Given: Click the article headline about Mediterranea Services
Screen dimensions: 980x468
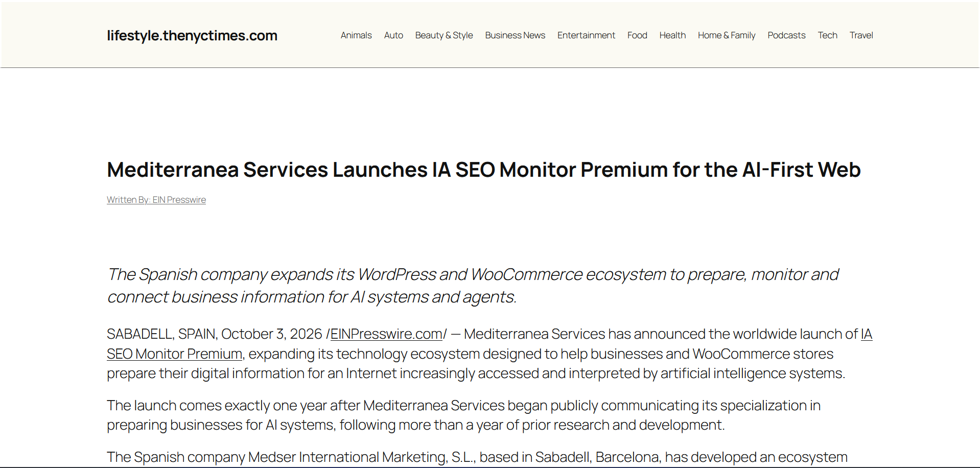Looking at the screenshot, I should pos(484,170).
